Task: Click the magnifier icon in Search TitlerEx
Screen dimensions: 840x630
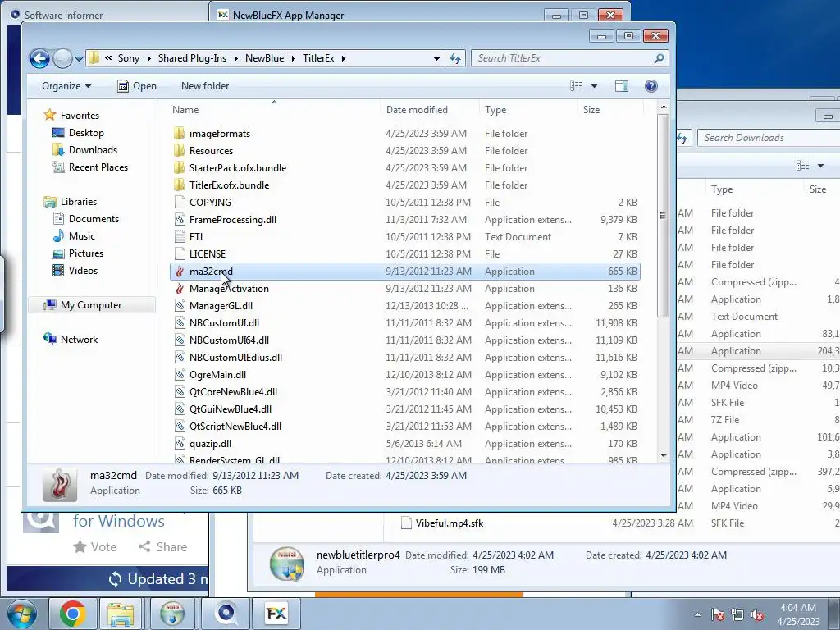Action: tap(659, 58)
